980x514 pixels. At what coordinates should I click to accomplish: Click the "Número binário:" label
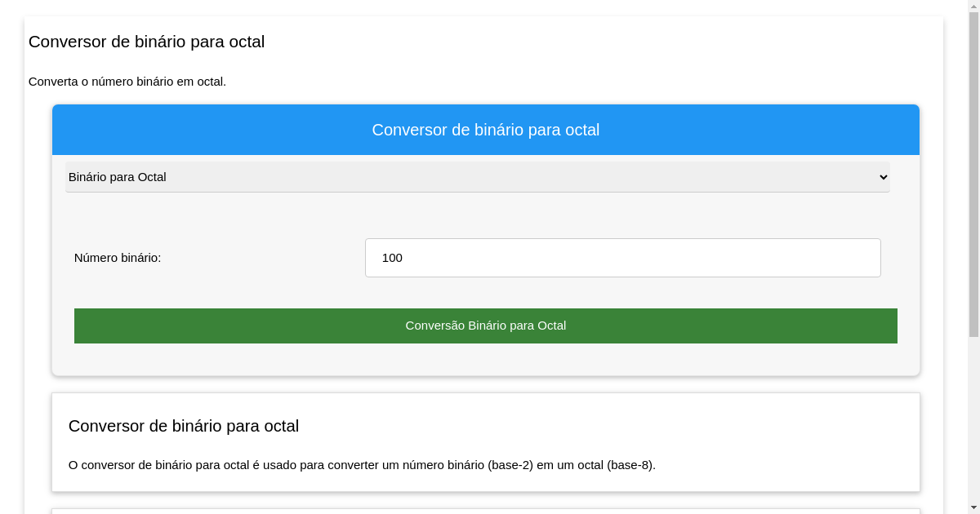(x=118, y=258)
